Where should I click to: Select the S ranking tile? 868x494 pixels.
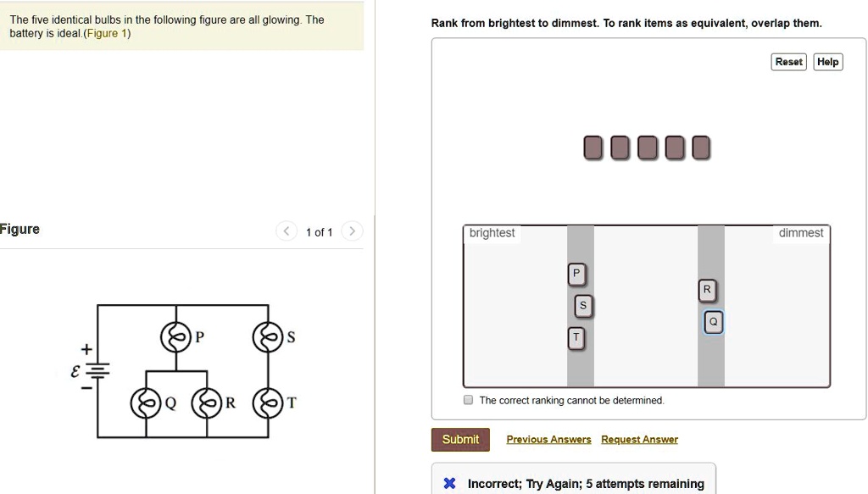pos(582,306)
